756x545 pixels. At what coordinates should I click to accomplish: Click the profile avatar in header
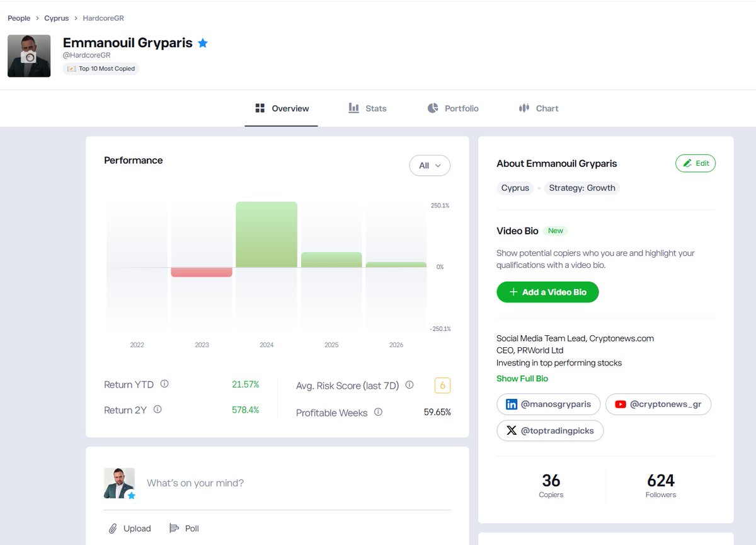click(x=29, y=56)
